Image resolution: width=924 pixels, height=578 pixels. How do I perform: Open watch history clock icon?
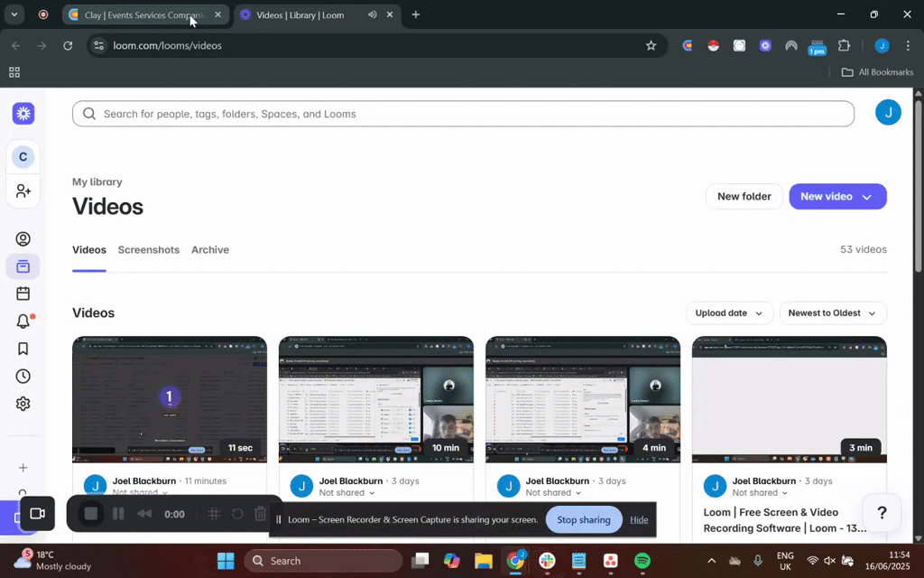pos(23,376)
